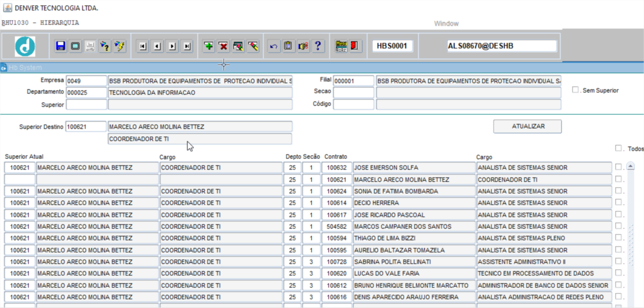Click contrato number 504582
The width and height of the screenshot is (644, 308).
[336, 226]
